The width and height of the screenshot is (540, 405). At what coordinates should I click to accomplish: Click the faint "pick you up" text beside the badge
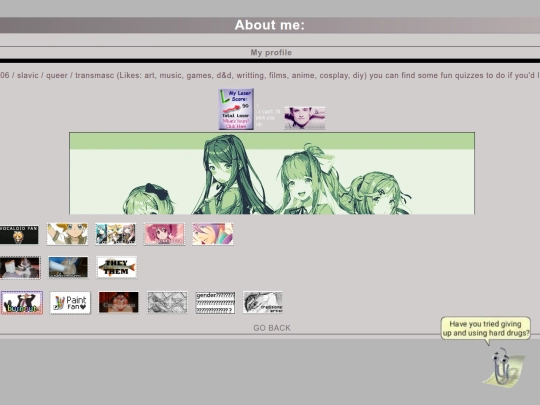268,115
